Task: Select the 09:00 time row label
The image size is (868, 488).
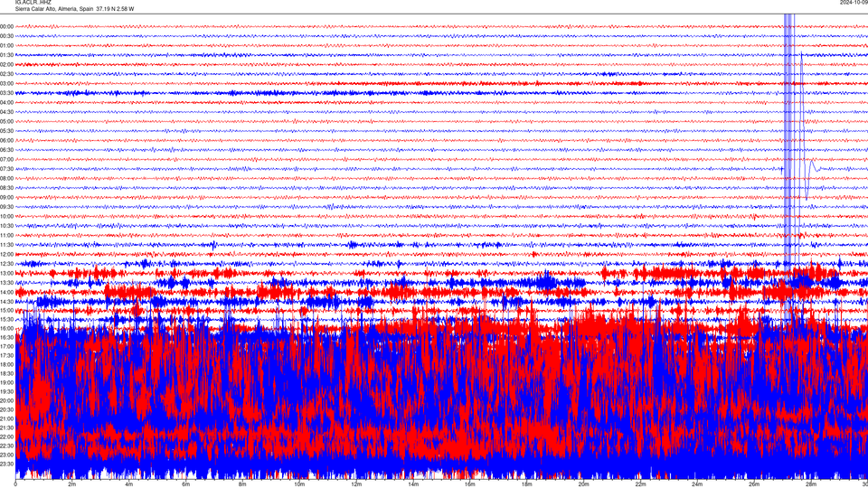Action: point(6,198)
